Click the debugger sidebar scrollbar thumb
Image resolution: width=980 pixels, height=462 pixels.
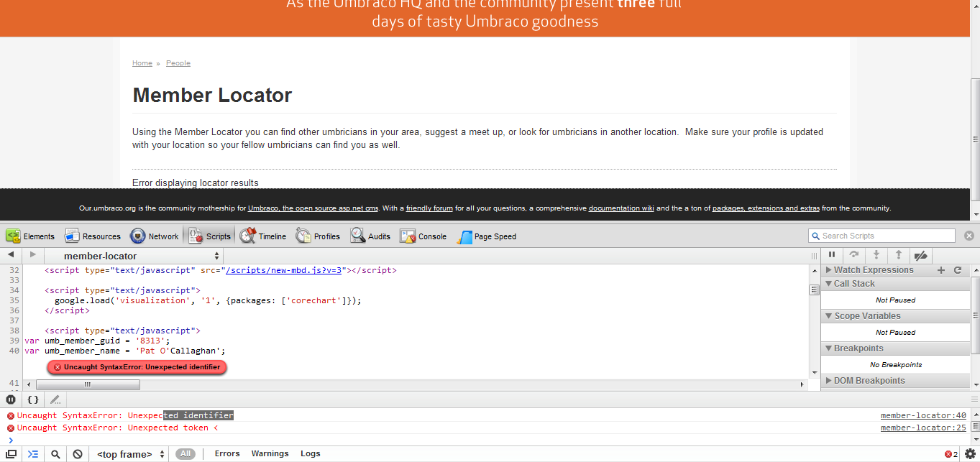[975, 317]
